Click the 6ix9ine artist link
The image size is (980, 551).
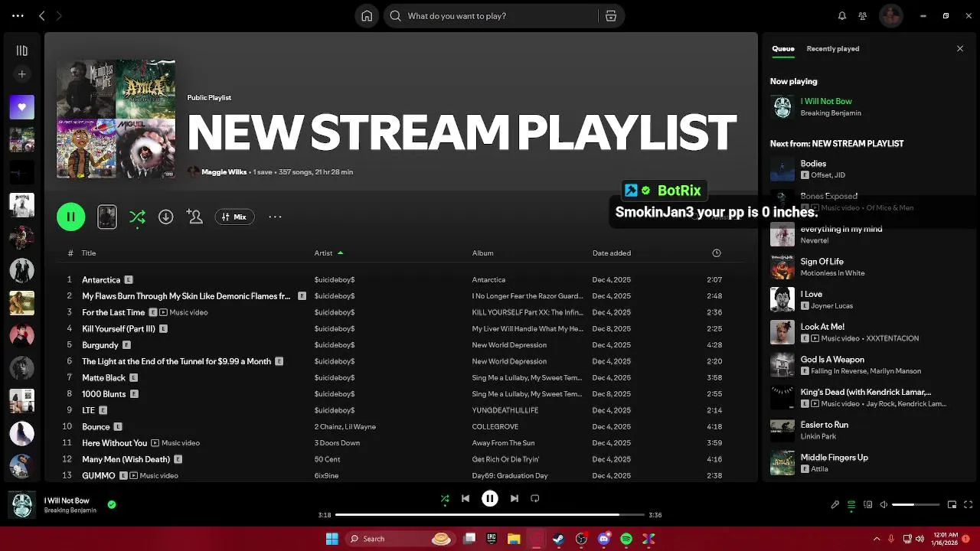pos(326,475)
